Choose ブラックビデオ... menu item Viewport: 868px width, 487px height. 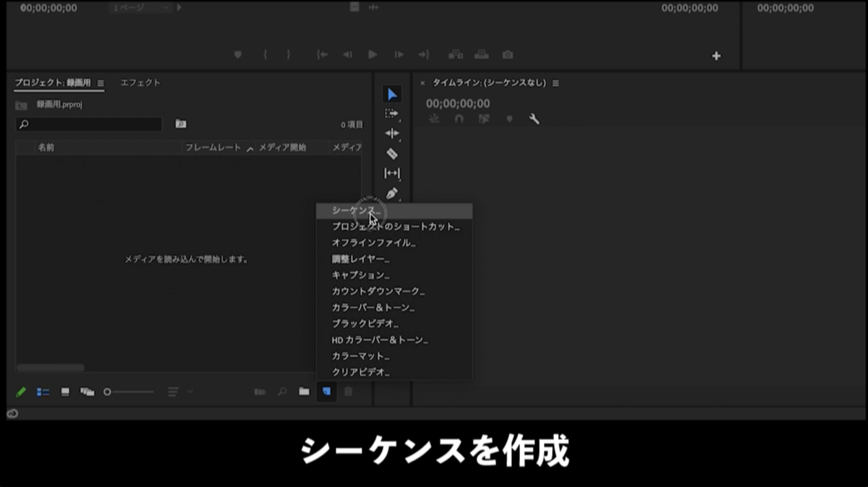(x=394, y=323)
